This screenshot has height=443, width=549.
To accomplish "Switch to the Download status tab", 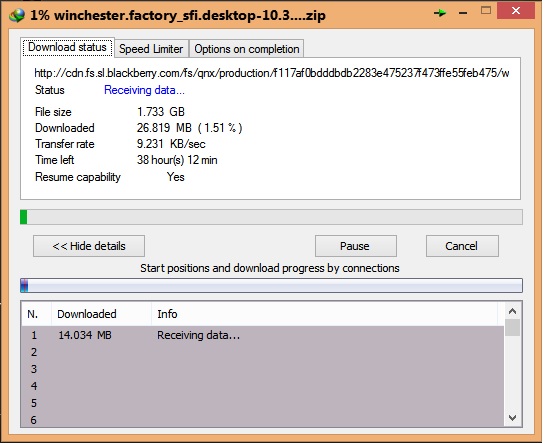I will click(67, 47).
